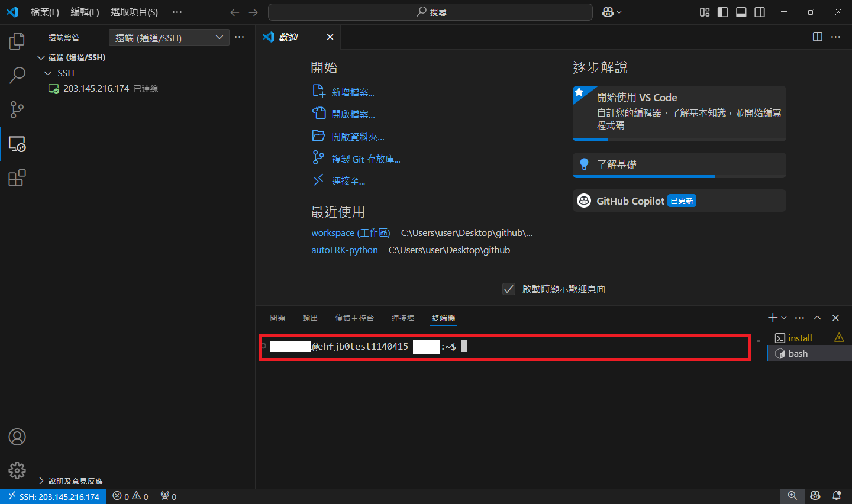
Task: Switch to 偵錯主控台 panel tab
Action: (354, 318)
